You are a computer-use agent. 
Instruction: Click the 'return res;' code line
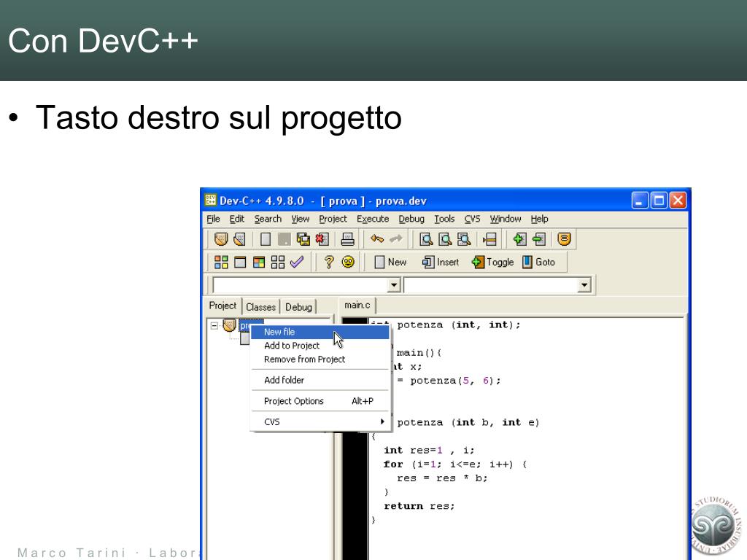pos(419,506)
